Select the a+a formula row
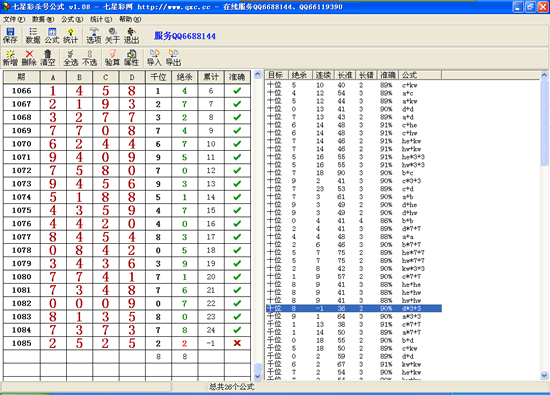The image size is (550, 395). 354,236
